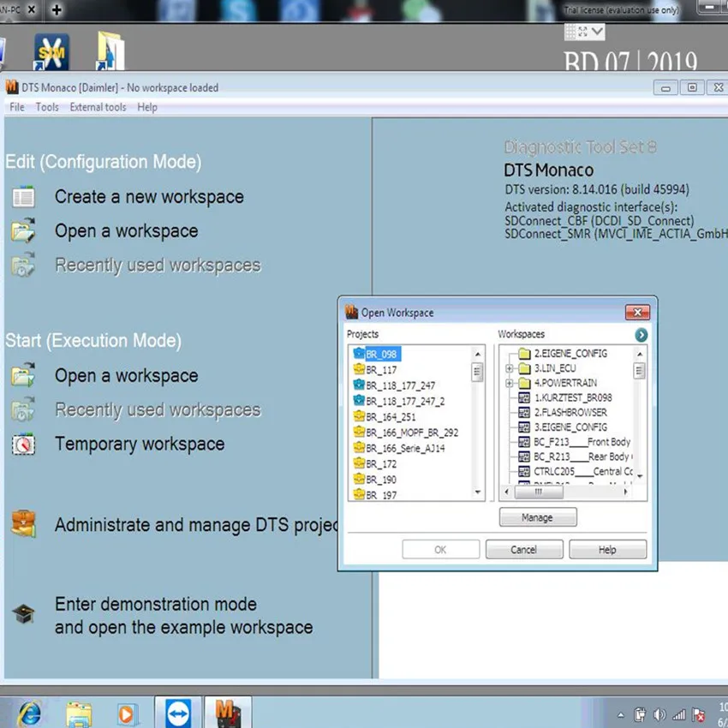This screenshot has height=728, width=728.
Task: Click Open a workspace icon under Edit mode
Action: pyautogui.click(x=23, y=230)
